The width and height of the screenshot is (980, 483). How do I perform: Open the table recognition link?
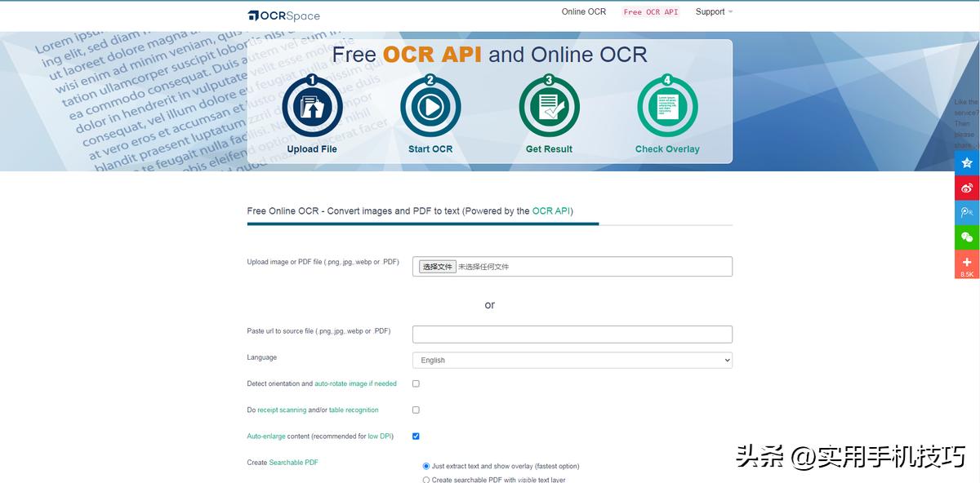pos(354,410)
